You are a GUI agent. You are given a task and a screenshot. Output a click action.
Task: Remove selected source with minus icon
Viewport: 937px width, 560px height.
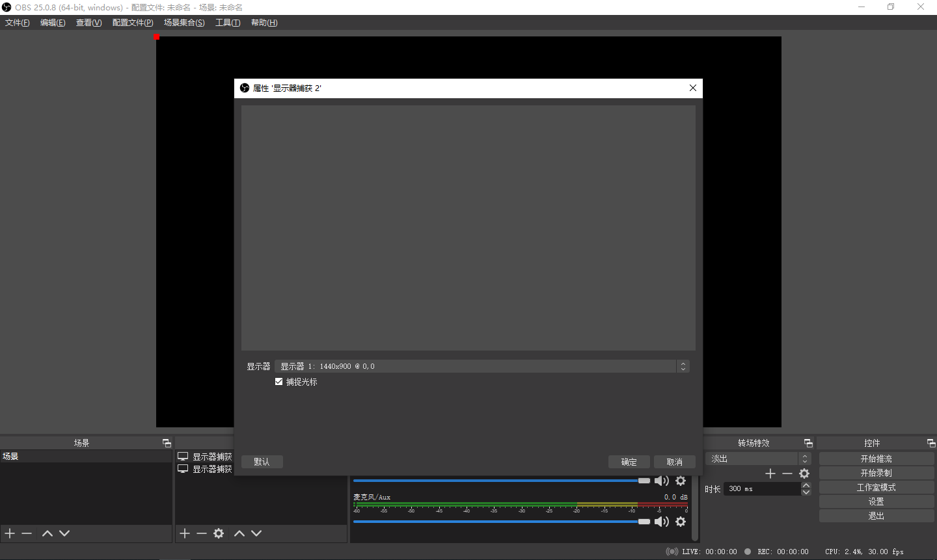click(202, 533)
